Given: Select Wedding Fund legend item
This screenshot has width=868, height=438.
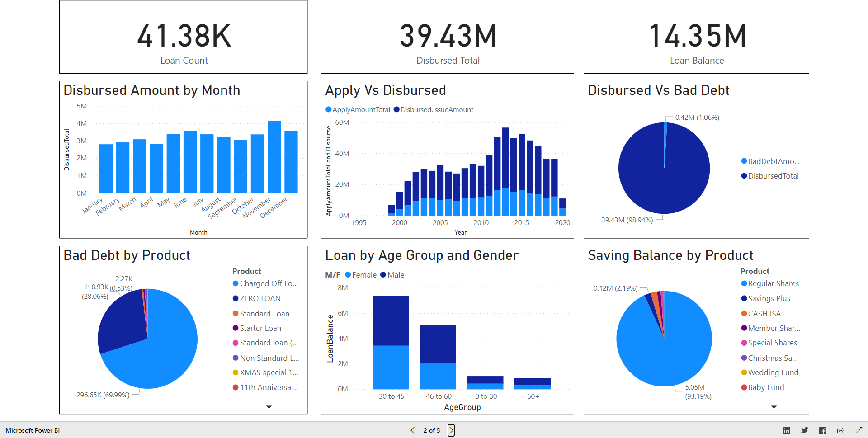Looking at the screenshot, I should coord(770,372).
